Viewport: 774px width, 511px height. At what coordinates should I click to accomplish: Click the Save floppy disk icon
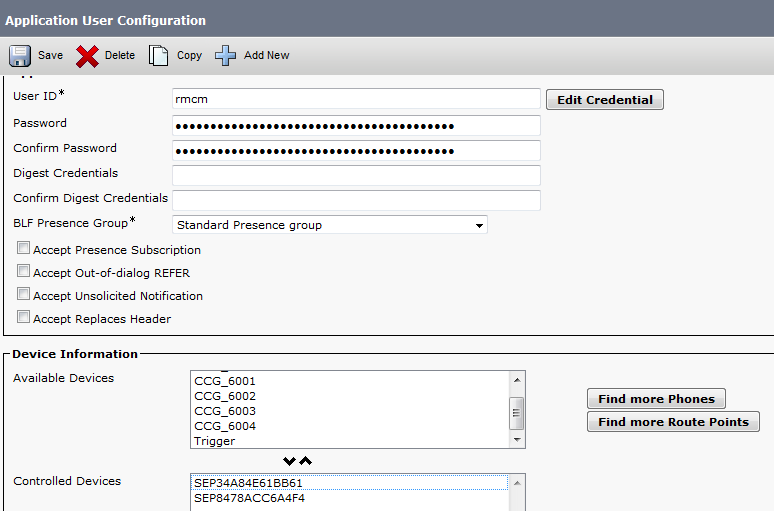point(20,55)
